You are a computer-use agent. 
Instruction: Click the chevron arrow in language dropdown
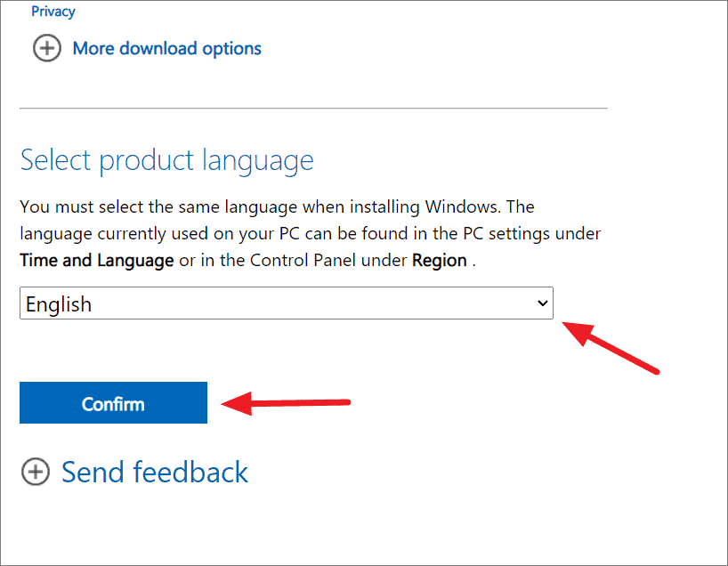pyautogui.click(x=542, y=303)
